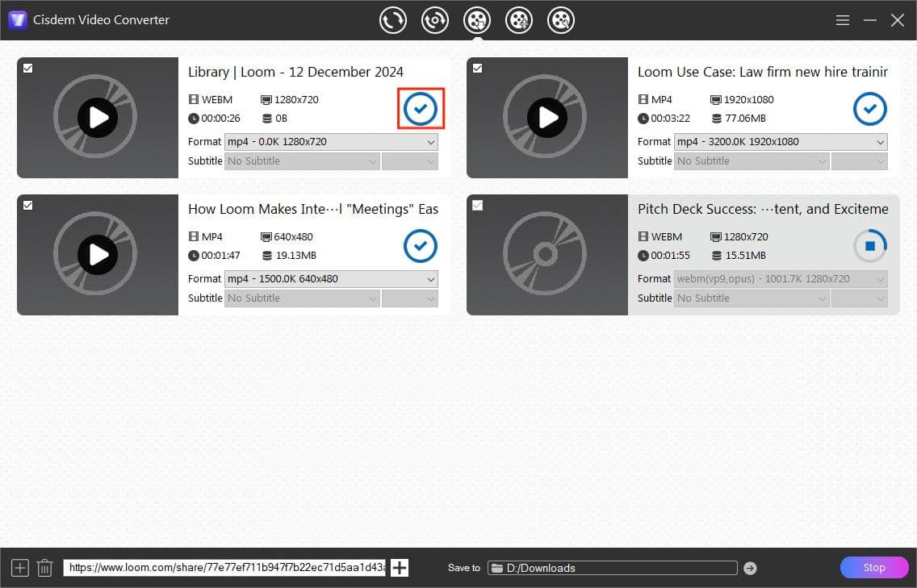Image resolution: width=917 pixels, height=588 pixels.
Task: Click the title Loom Use Case: Law firm
Action: [x=763, y=72]
